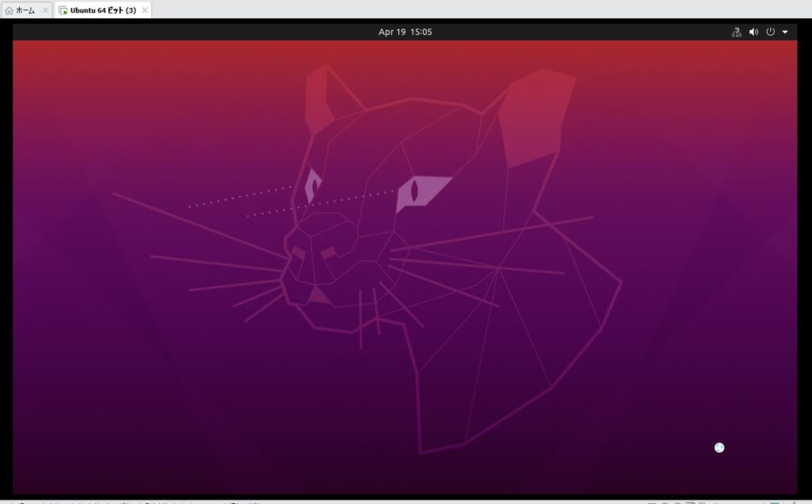Close the ホーム tab
812x504 pixels.
45,10
